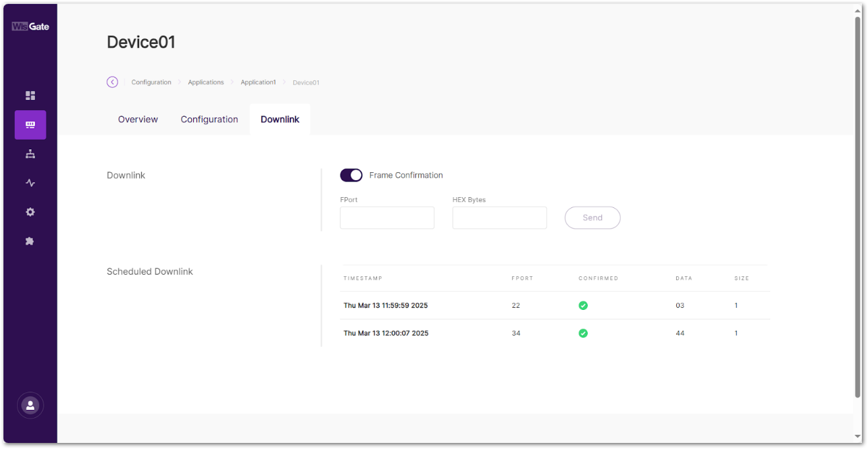Image resolution: width=868 pixels, height=449 pixels.
Task: Open the activity pulse icon in sidebar
Action: [30, 183]
